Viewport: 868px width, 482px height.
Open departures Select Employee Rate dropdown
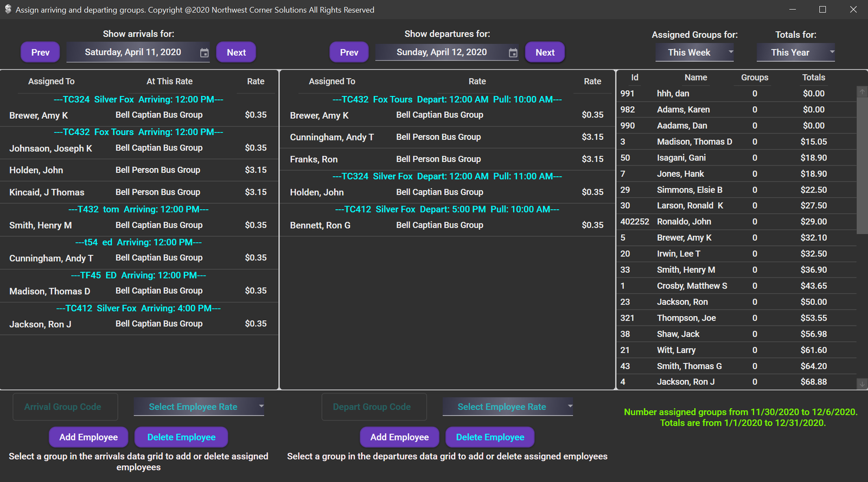point(570,406)
